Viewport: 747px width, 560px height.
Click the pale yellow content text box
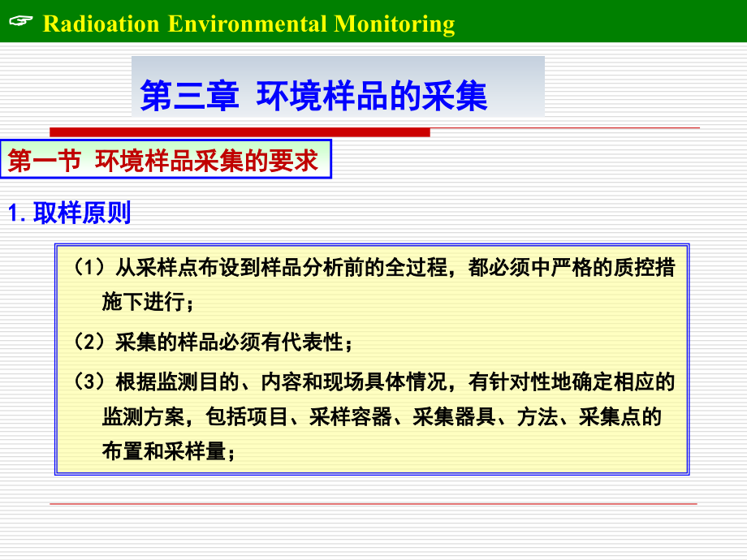pos(373,357)
